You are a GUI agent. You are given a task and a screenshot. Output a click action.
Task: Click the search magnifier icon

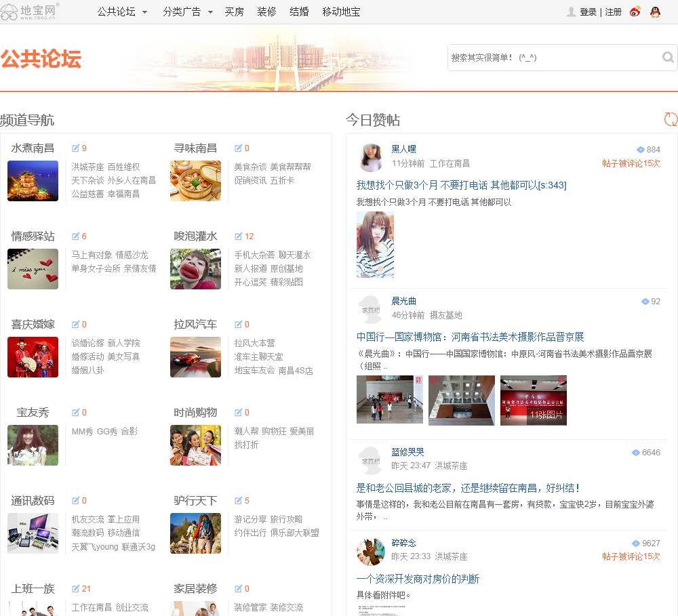[x=668, y=57]
